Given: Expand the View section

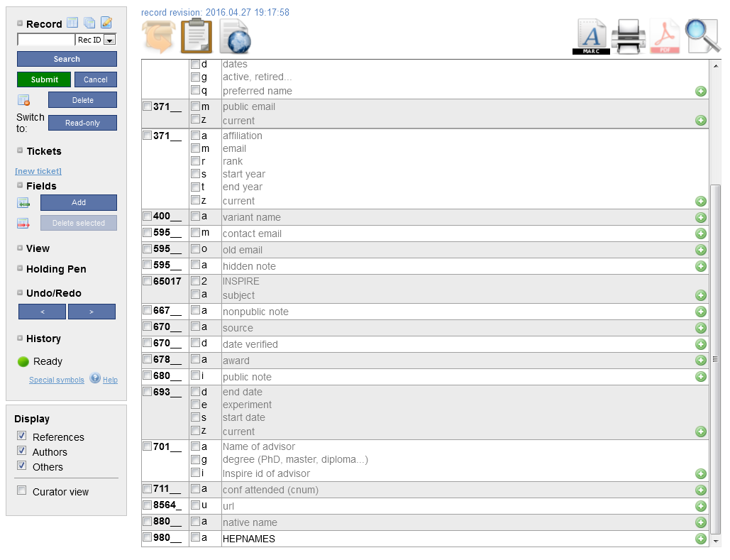Looking at the screenshot, I should [x=20, y=248].
